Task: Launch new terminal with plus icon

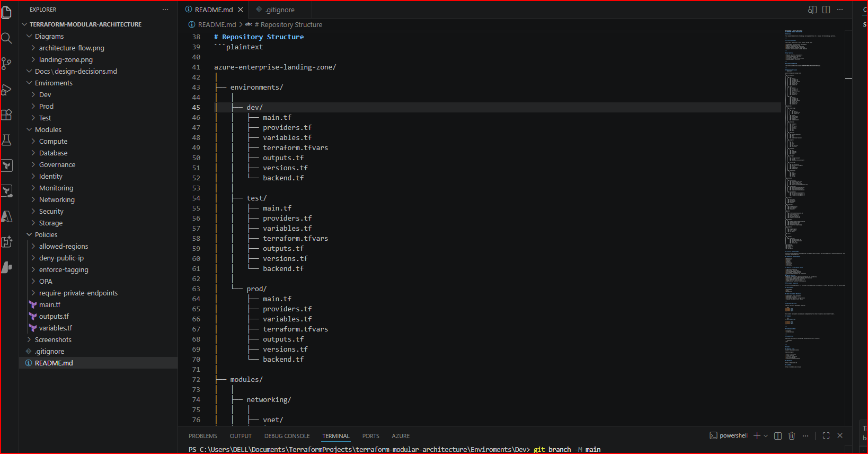Action: 757,435
